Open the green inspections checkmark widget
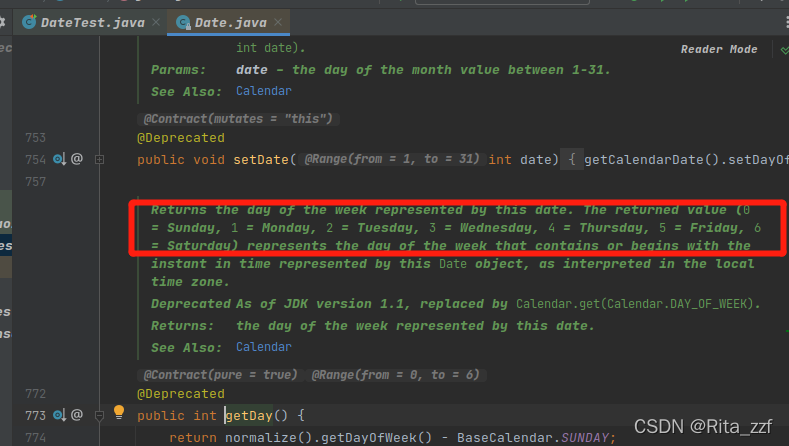 784,50
